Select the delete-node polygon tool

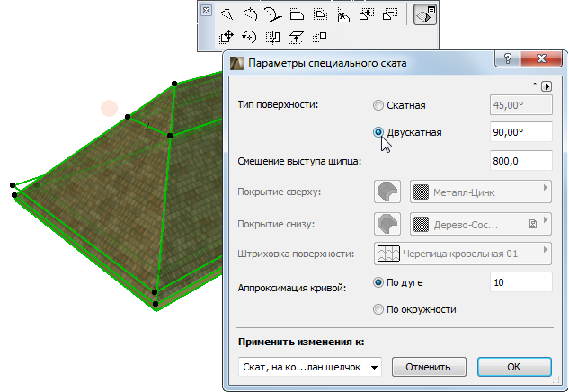(x=343, y=15)
